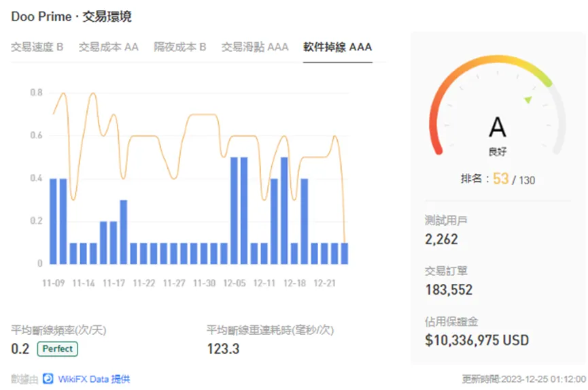Viewport: 588px width, 390px height.
Task: Open the WikiFX Data 提供 link
Action: coord(94,379)
